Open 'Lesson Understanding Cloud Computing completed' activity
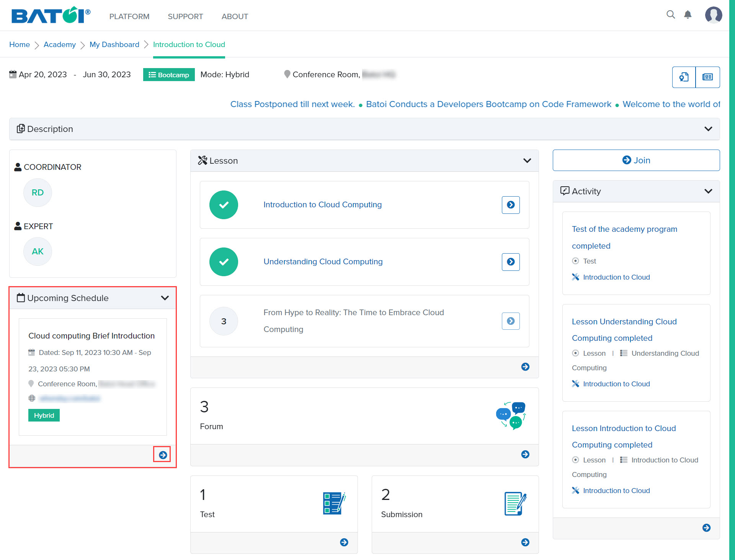Screen dimensions: 735x560 pyautogui.click(x=624, y=330)
